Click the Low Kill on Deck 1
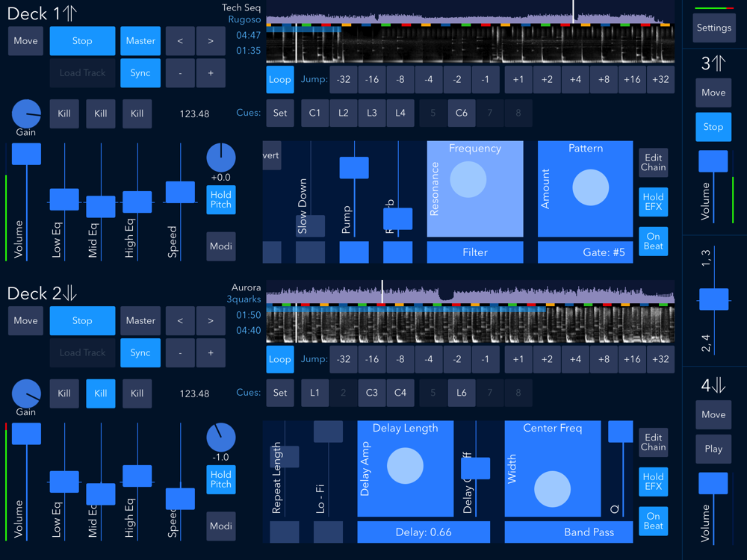The height and width of the screenshot is (560, 747). [x=64, y=113]
